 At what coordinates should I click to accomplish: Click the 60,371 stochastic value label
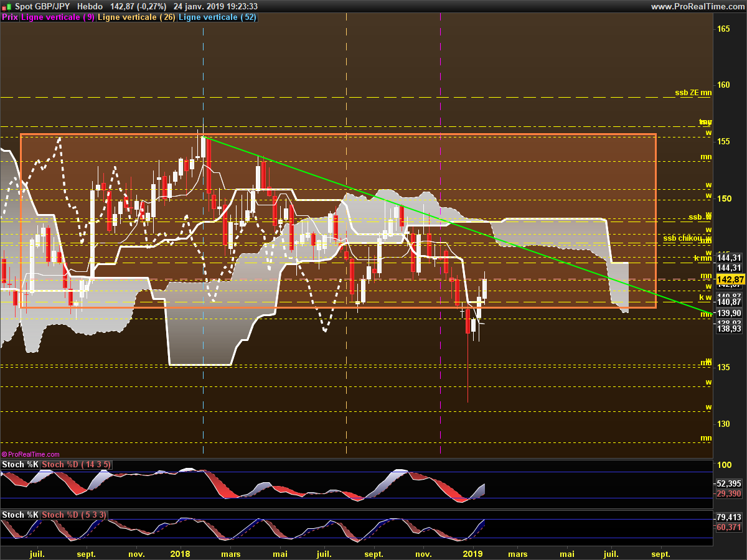[729, 527]
